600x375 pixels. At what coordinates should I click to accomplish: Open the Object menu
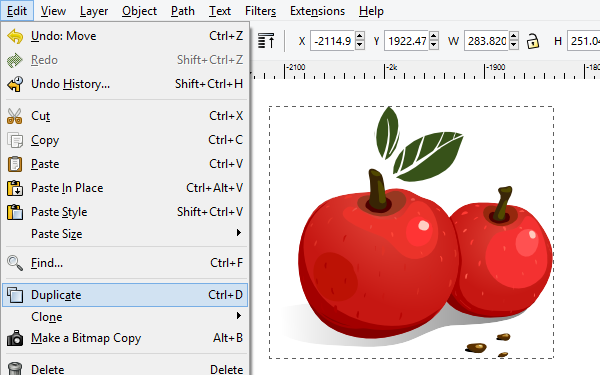point(139,11)
